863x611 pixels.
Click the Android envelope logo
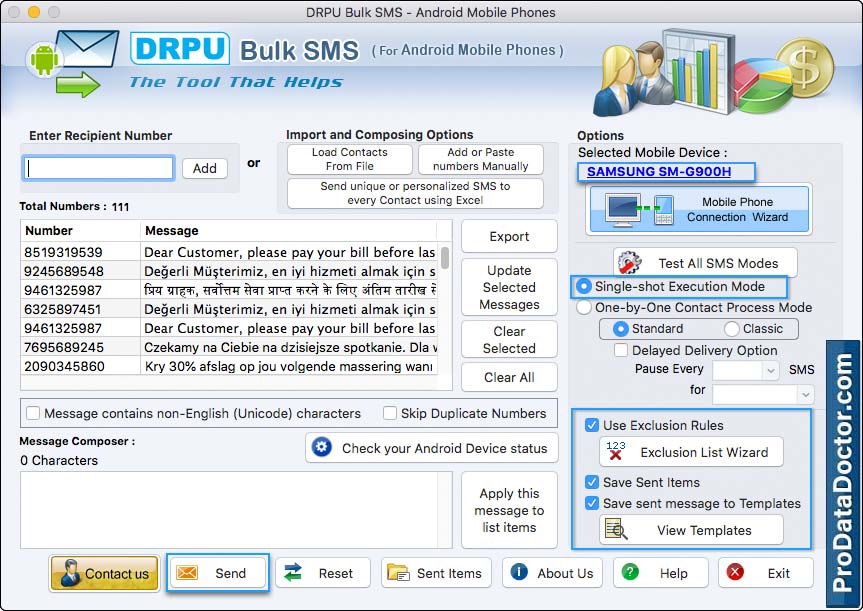73,63
